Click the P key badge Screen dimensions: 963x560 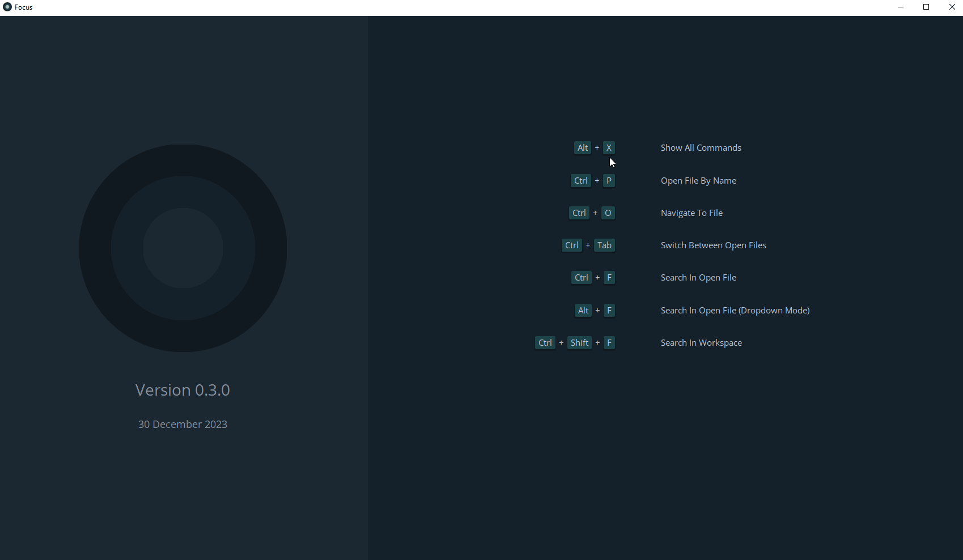coord(609,181)
